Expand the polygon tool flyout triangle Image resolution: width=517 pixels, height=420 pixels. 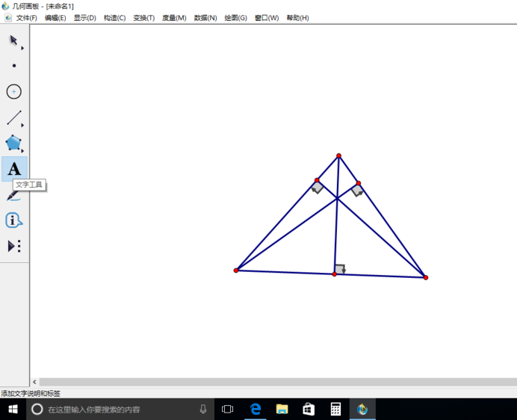pyautogui.click(x=22, y=151)
